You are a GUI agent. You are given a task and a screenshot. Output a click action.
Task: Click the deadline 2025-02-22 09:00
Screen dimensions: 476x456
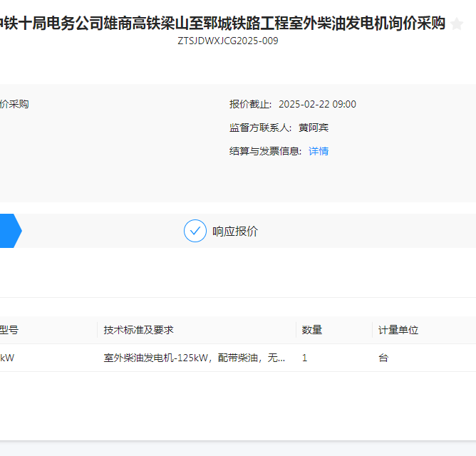(x=317, y=104)
